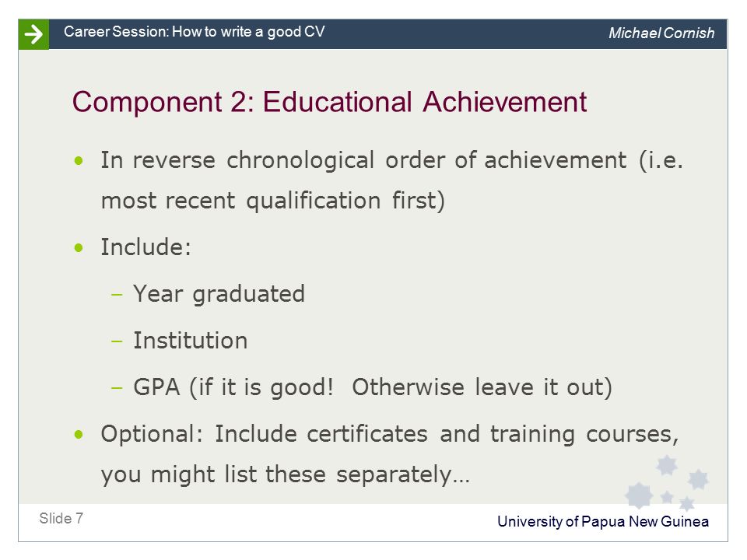Viewport: 747px width, 560px height.
Task: Click the blue stars decoration graphic
Action: click(667, 483)
